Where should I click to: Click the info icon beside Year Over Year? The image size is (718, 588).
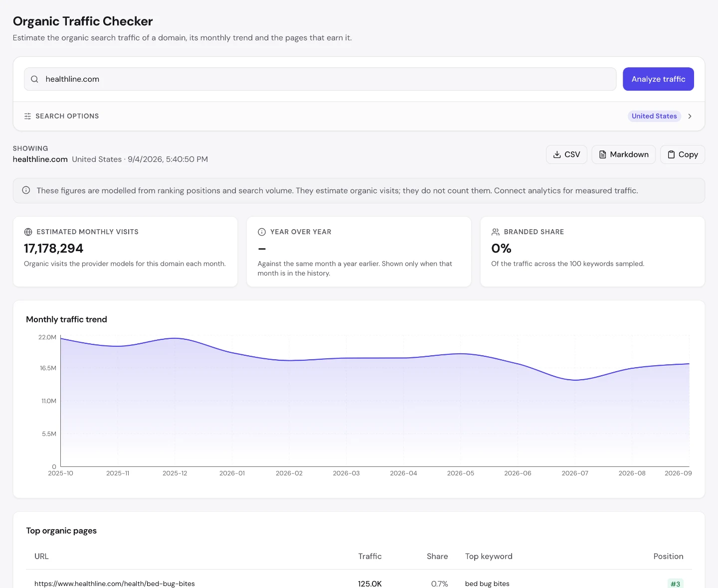[262, 232]
